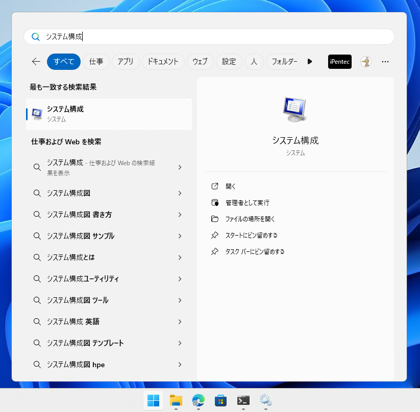
Task: Open Microsoft Store from the taskbar
Action: click(x=221, y=400)
